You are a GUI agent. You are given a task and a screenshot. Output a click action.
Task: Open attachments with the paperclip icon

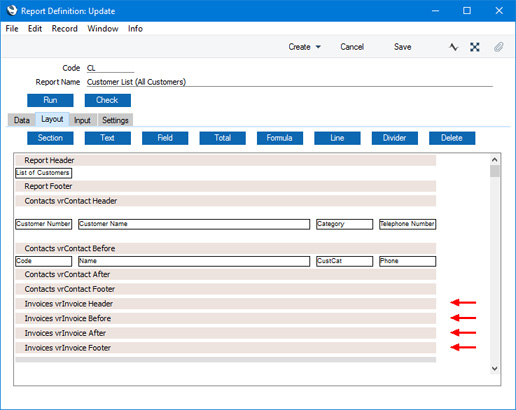pyautogui.click(x=498, y=47)
